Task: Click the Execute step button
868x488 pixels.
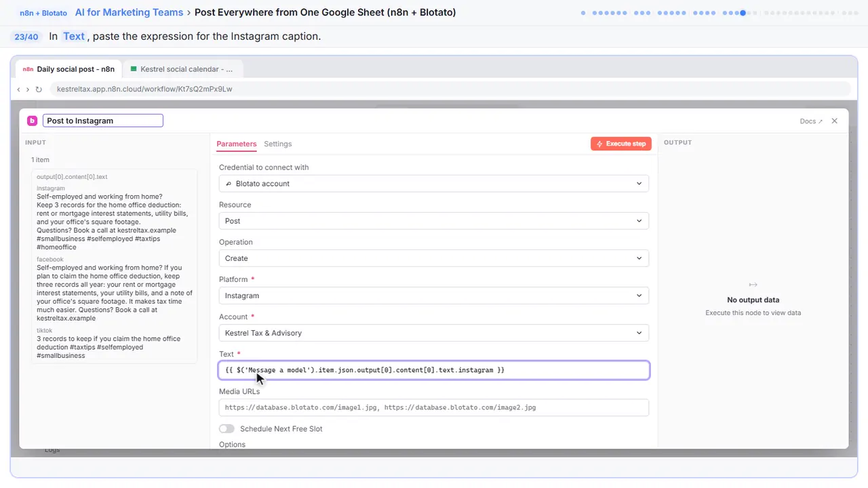Action: point(621,144)
